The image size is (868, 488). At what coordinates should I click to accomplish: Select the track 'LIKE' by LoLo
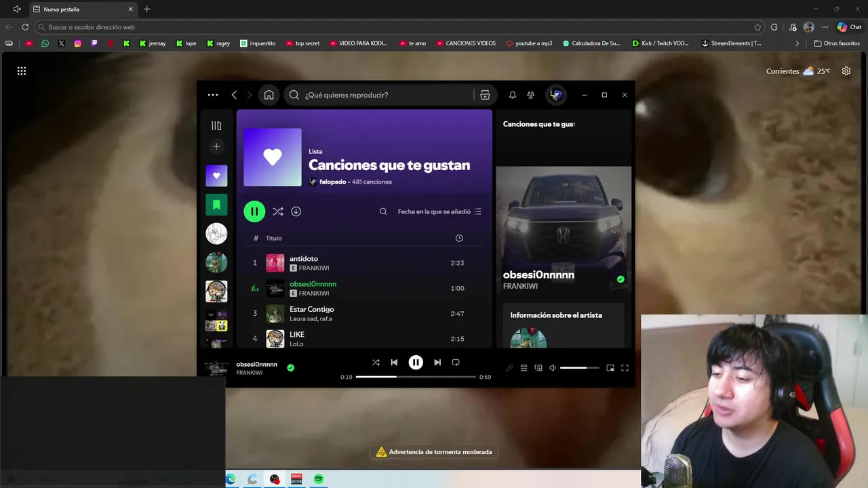[364, 338]
